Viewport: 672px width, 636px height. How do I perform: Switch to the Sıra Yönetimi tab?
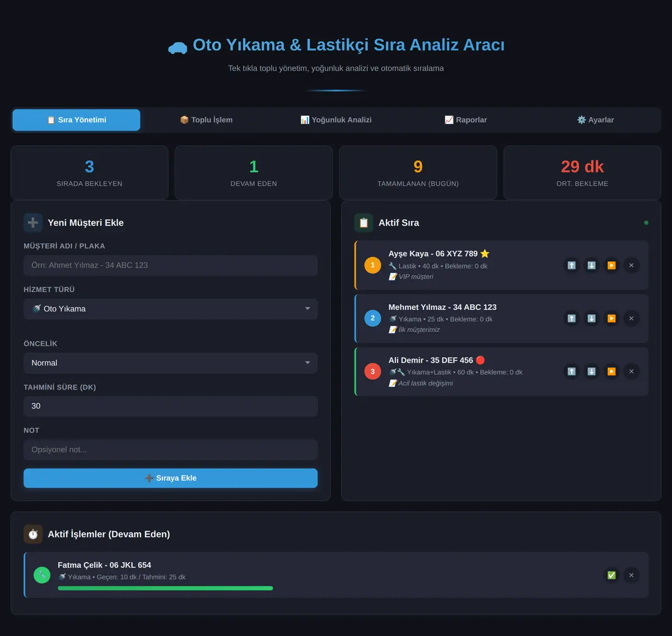[x=76, y=120]
